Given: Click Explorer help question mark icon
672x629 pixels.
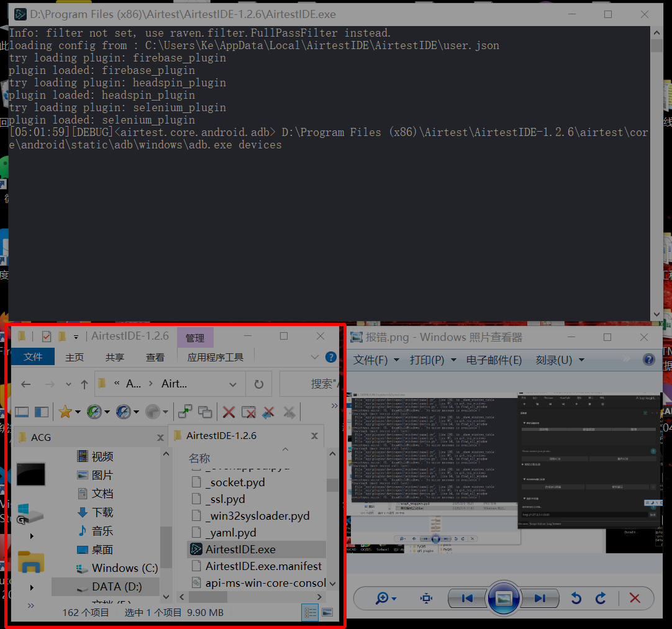Looking at the screenshot, I should click(331, 357).
